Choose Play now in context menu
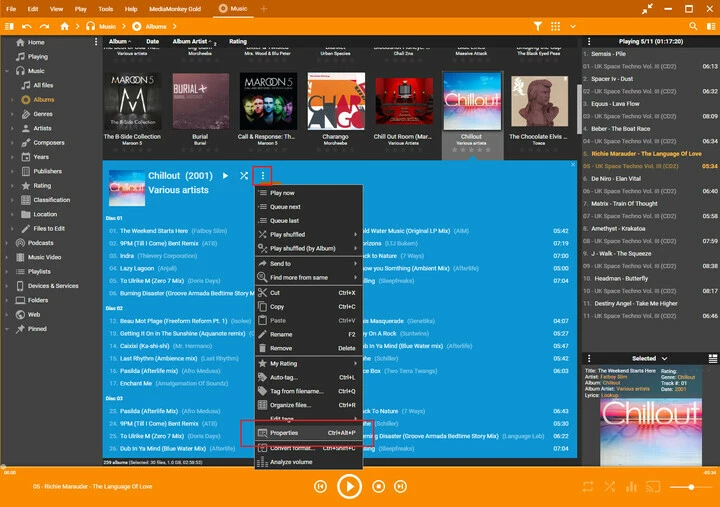 point(309,193)
